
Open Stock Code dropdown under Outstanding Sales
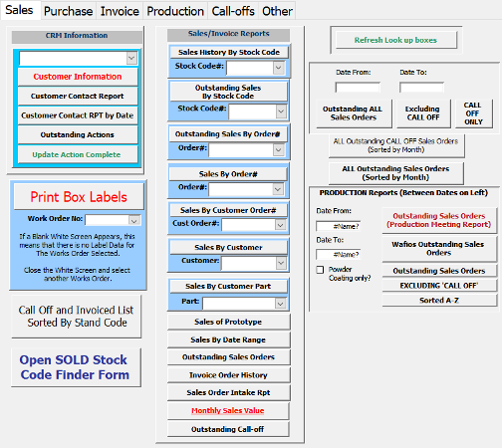(281, 112)
